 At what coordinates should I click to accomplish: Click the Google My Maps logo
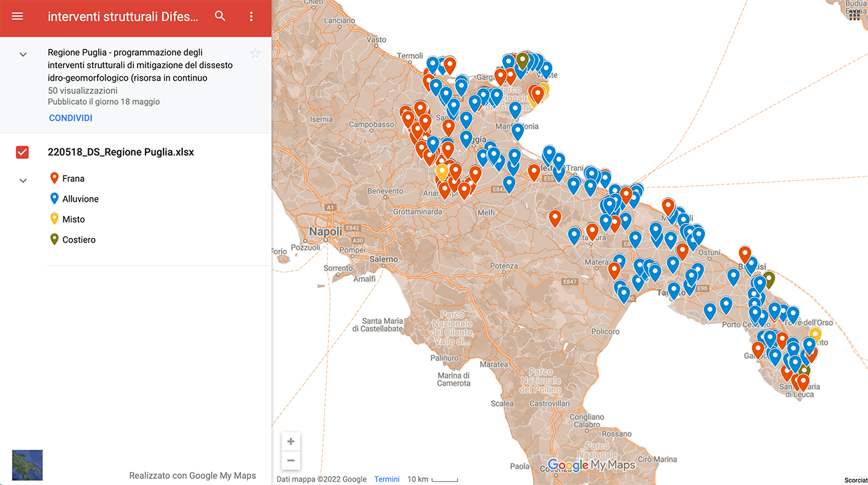point(591,465)
